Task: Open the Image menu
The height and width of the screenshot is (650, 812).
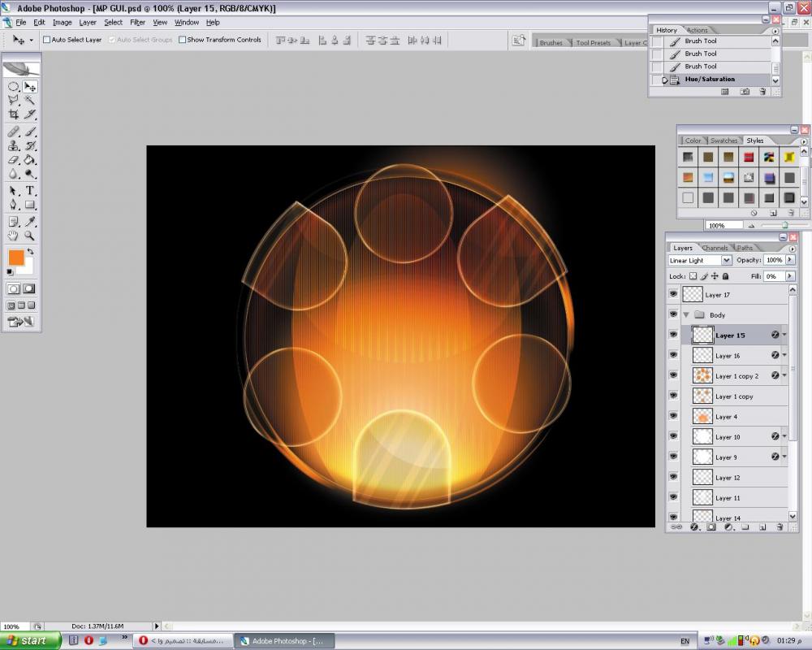Action: [63, 22]
